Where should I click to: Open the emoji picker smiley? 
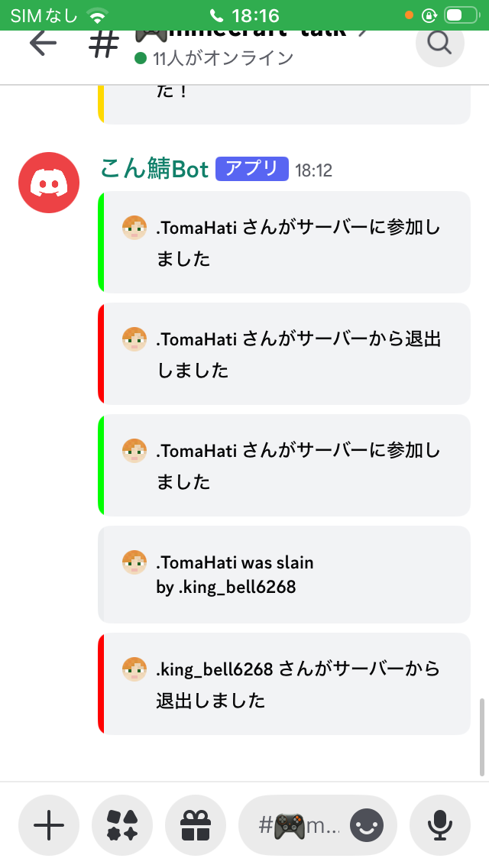click(x=367, y=825)
